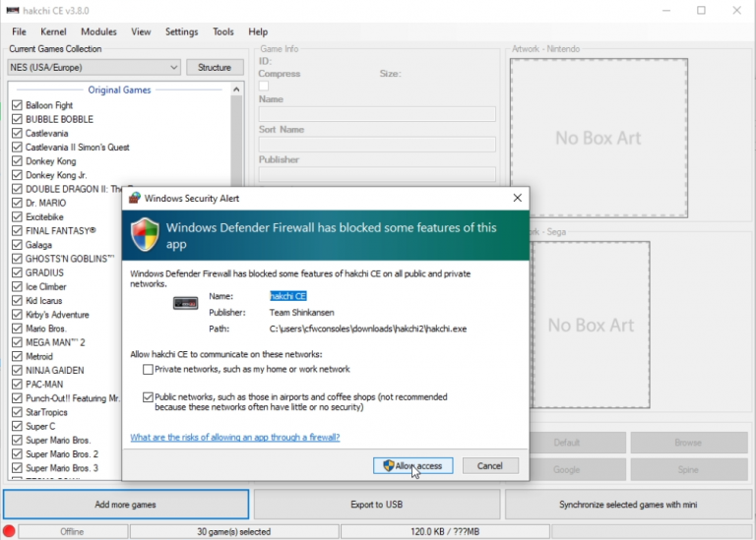Screen dimensions: 756x540
Task: Uncheck Public networks checkbox
Action: click(148, 397)
